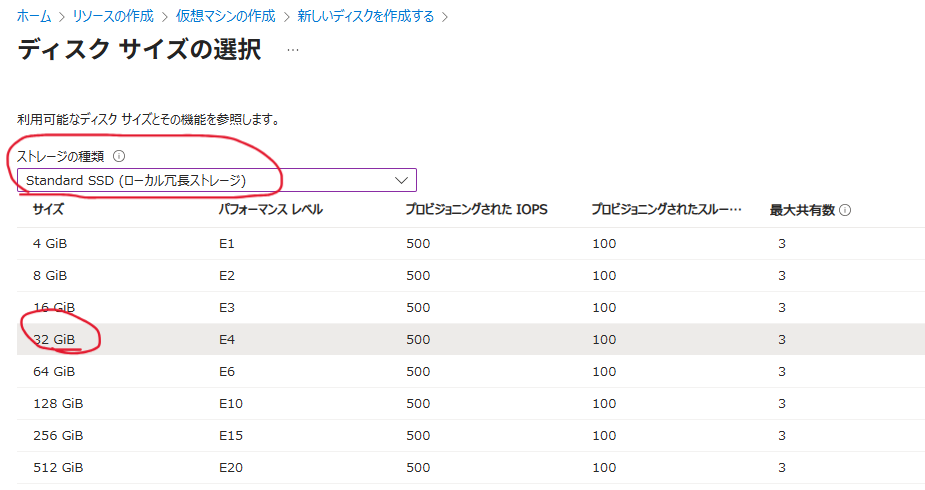
Task: Click the E10 performance level cell
Action: tap(231, 403)
